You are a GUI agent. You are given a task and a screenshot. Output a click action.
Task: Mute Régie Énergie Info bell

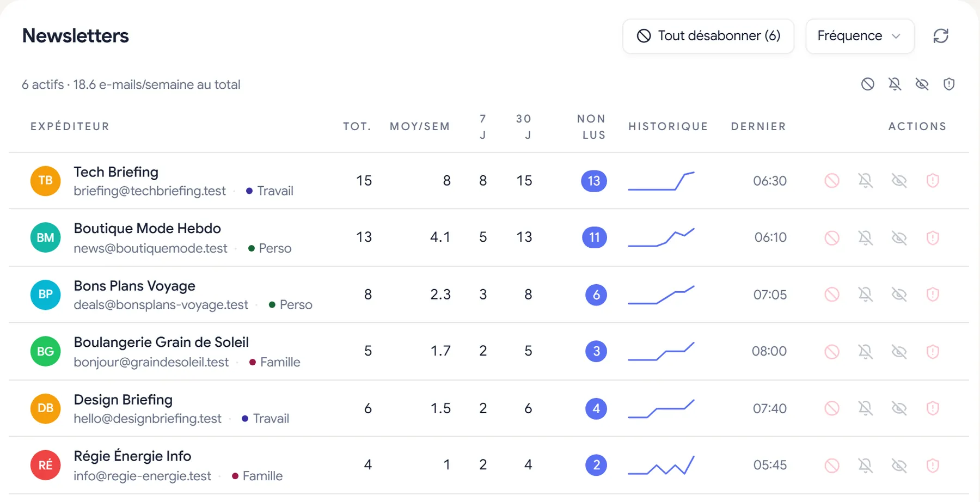(866, 466)
